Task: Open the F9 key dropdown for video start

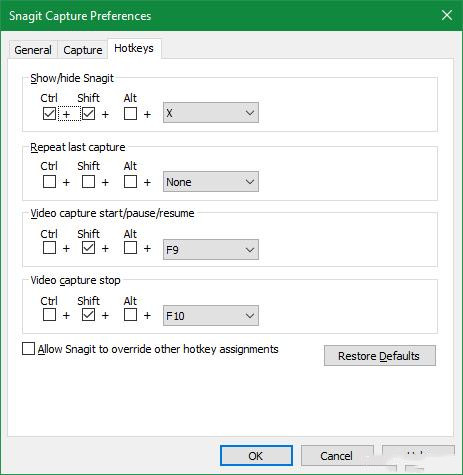Action: click(211, 249)
